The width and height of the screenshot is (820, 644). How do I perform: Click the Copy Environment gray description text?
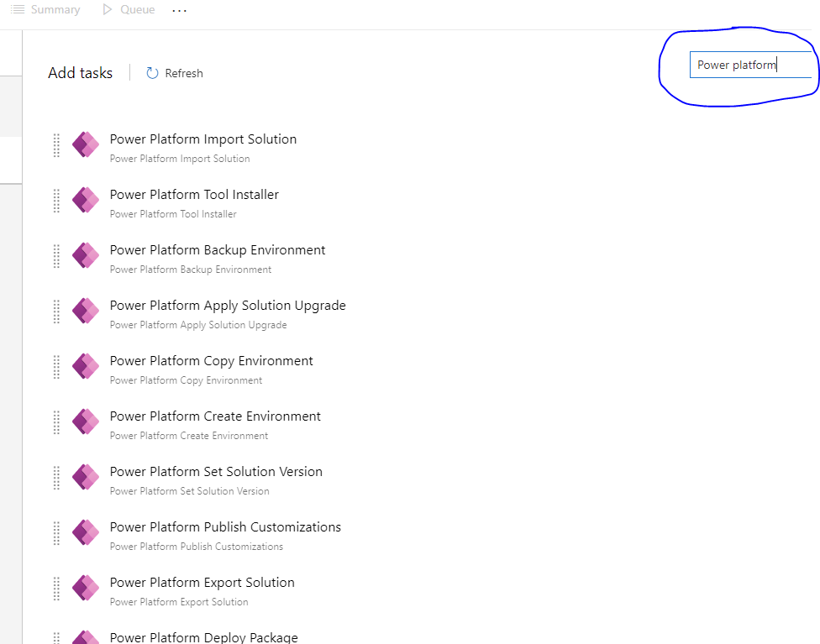[186, 380]
